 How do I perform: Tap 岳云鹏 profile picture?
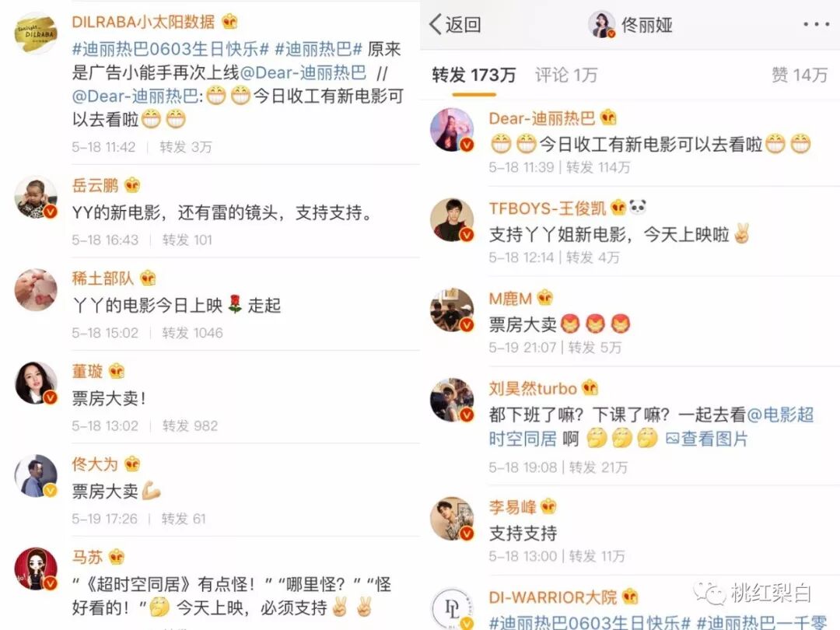pos(35,198)
